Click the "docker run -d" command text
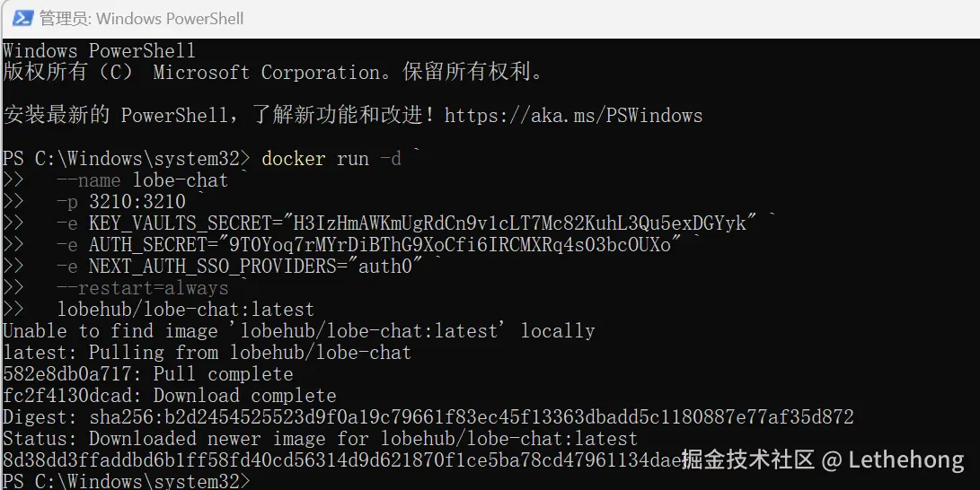980x490 pixels. pyautogui.click(x=331, y=159)
